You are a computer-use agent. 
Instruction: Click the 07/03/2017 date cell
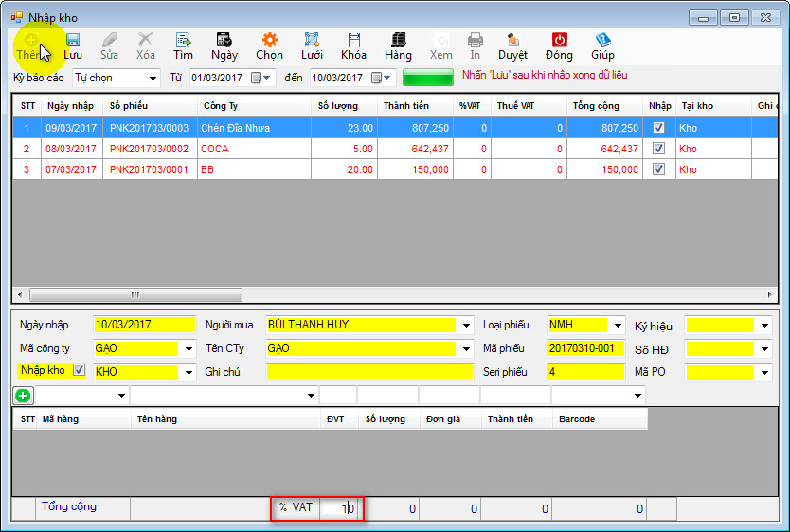pyautogui.click(x=71, y=169)
